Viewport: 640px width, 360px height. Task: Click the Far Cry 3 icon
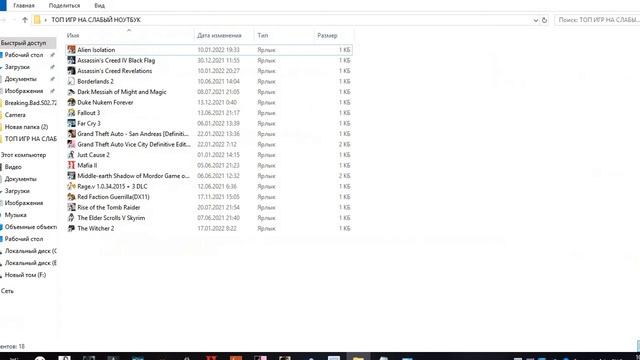click(x=71, y=123)
